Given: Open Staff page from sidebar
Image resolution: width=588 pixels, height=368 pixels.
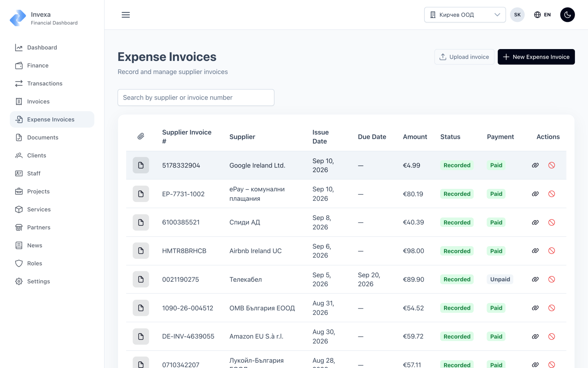Looking at the screenshot, I should click(x=52, y=174).
